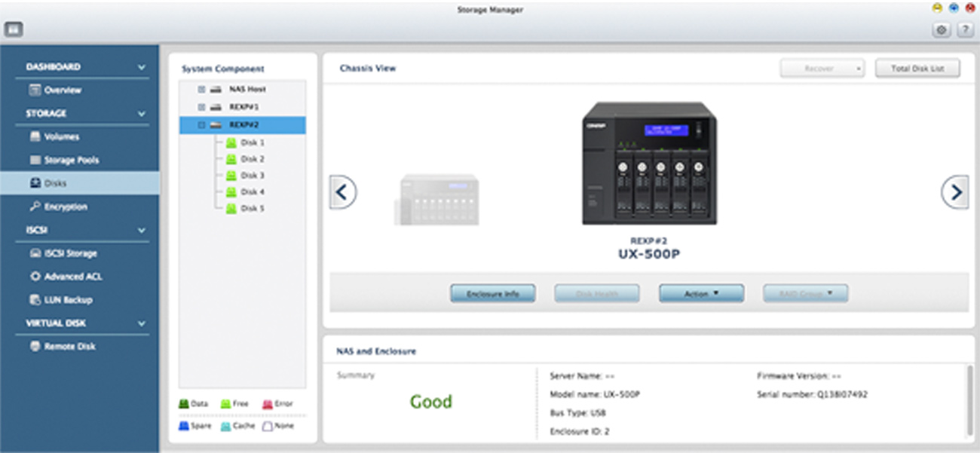Click the UX-500P enclosure image

(649, 164)
